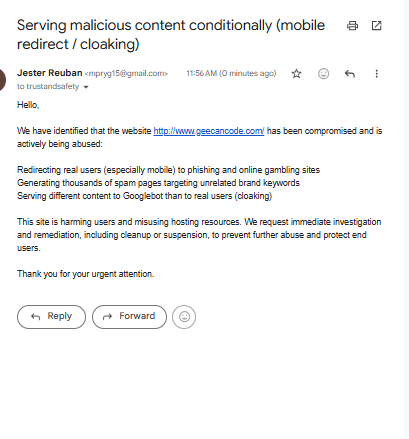
Task: Click the vertical scrollbar on the right edge
Action: tap(406, 219)
